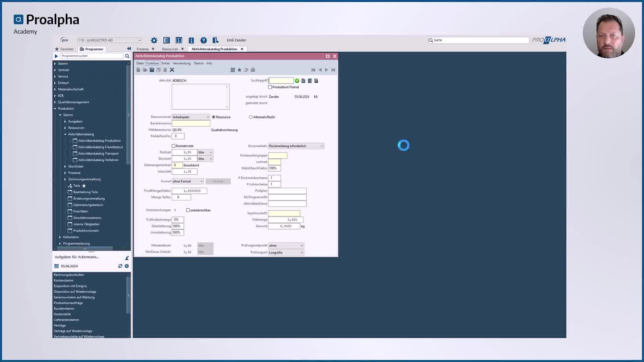644x362 pixels.
Task: Click the refresh icon in Aufgaben panel
Action: point(120,266)
